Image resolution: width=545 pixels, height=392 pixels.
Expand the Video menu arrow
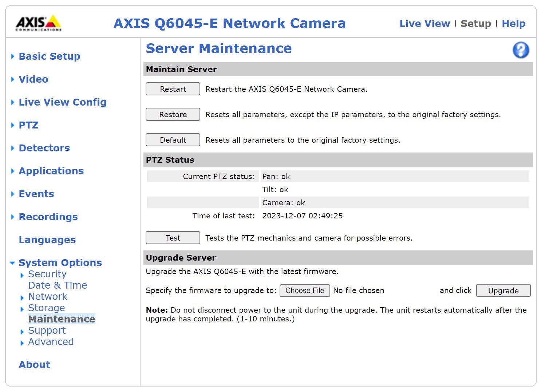point(13,79)
